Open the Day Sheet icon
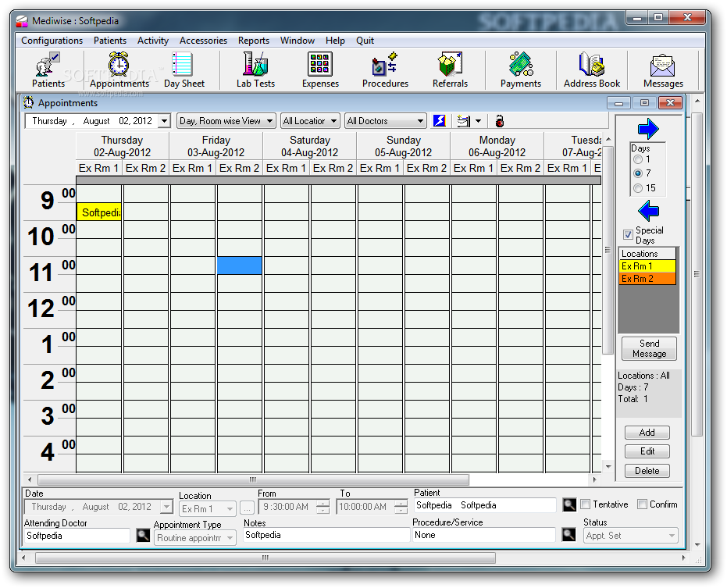 point(184,69)
